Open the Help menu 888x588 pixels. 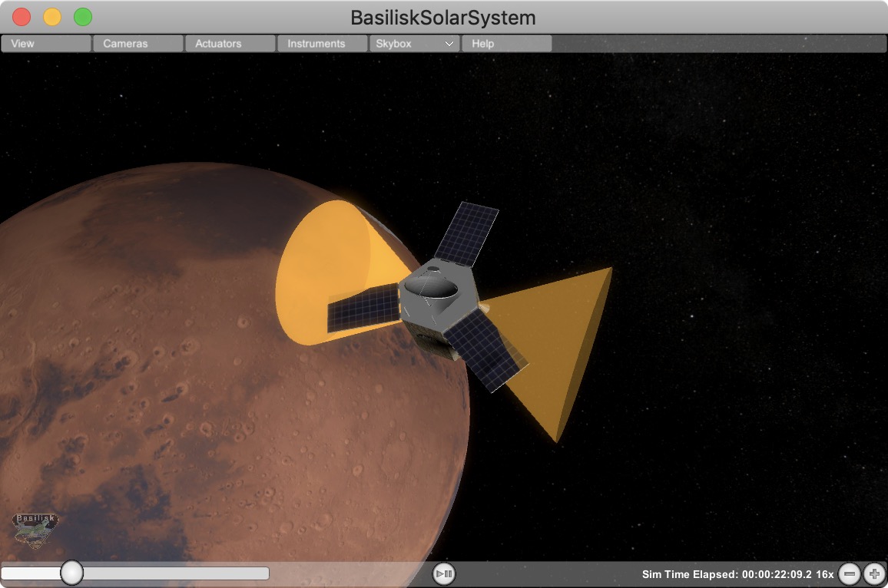(x=506, y=44)
